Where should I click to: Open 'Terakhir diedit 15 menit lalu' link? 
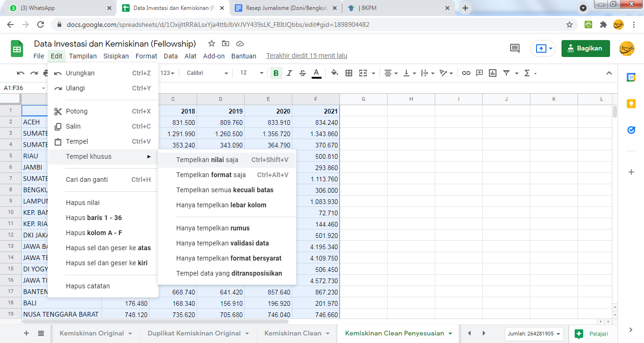point(306,56)
